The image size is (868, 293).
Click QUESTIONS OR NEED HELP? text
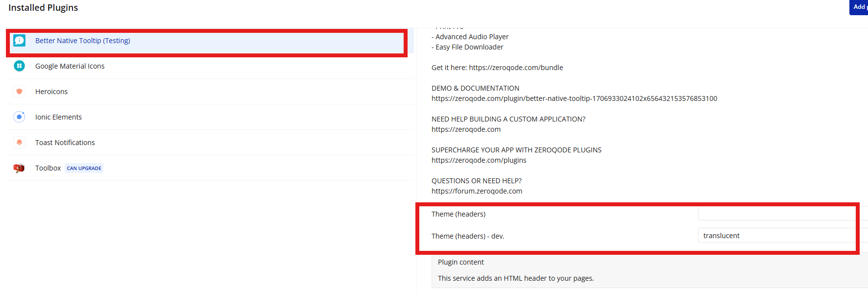coord(477,181)
